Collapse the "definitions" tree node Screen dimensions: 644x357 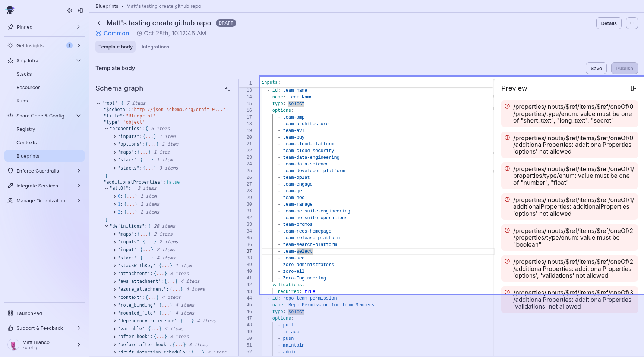pyautogui.click(x=107, y=226)
